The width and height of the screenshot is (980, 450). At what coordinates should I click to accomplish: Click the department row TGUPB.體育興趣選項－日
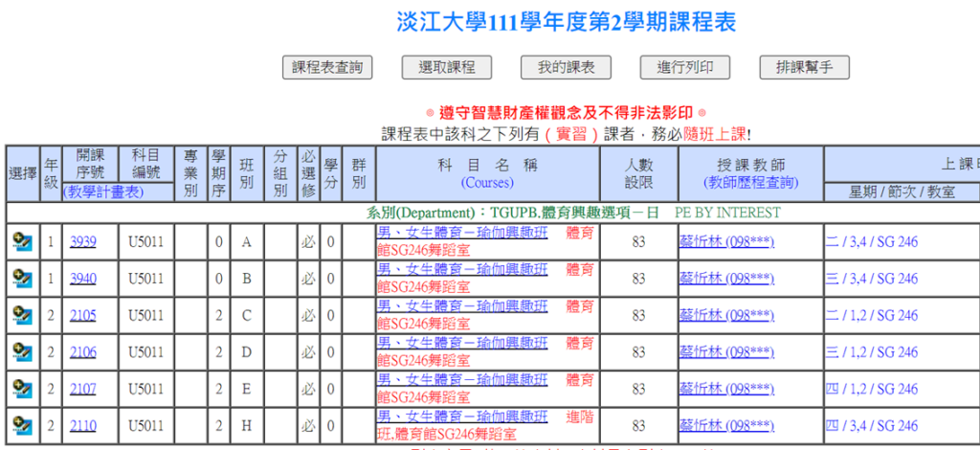click(573, 214)
